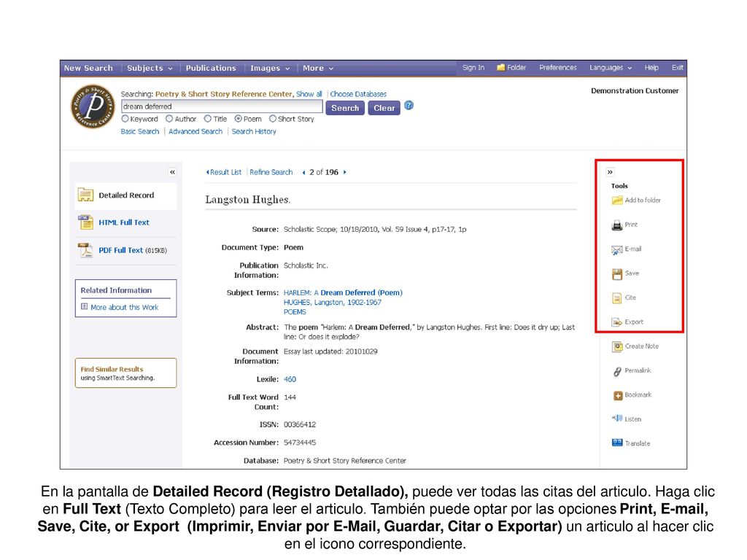Click the Lexile 460 link
The image size is (747, 560).
[x=290, y=379]
